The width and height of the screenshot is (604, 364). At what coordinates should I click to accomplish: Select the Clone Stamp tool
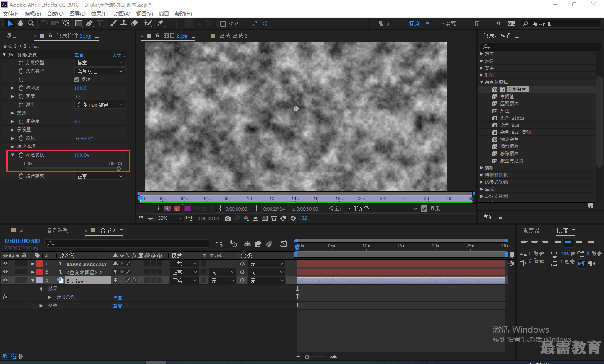124,23
